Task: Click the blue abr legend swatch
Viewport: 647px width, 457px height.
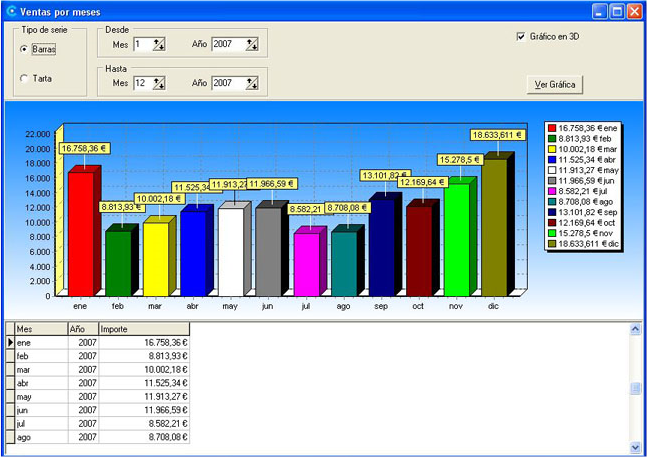Action: point(552,160)
